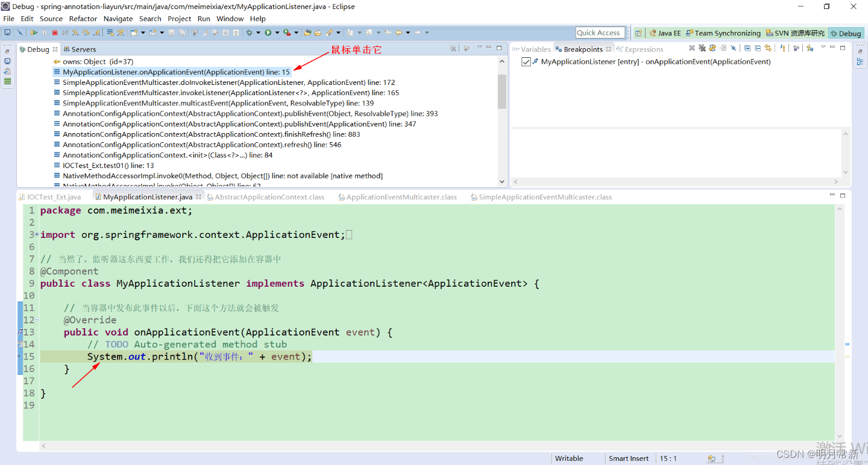
Task: Click the Suspend debug button
Action: coord(44,33)
